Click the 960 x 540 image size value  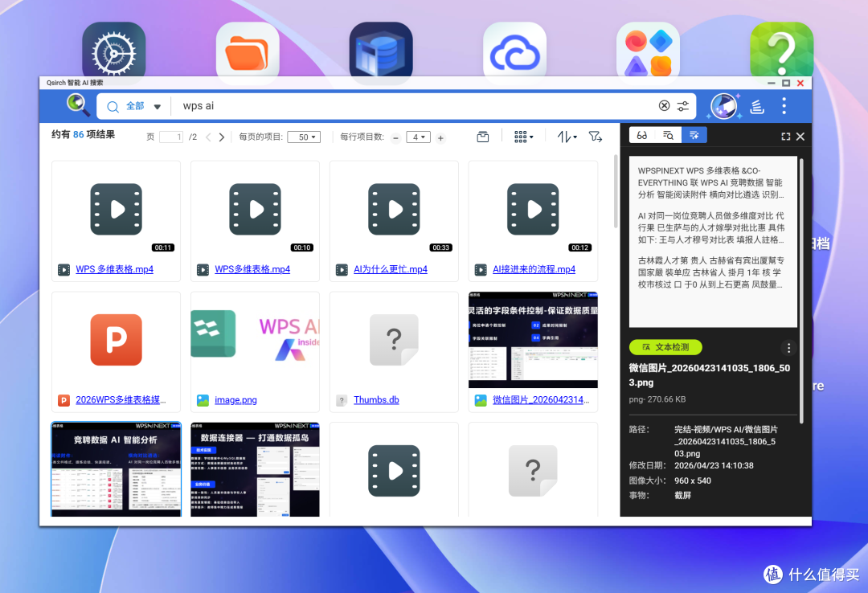tap(693, 481)
